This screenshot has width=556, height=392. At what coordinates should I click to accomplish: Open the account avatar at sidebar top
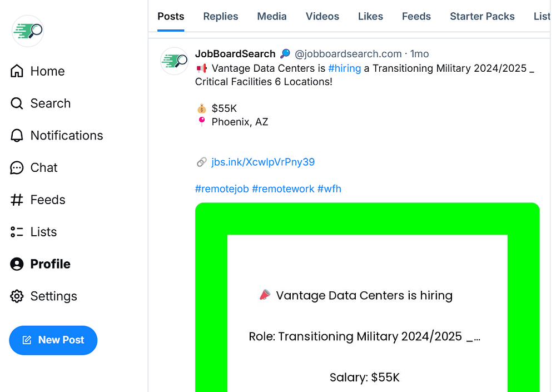[28, 31]
